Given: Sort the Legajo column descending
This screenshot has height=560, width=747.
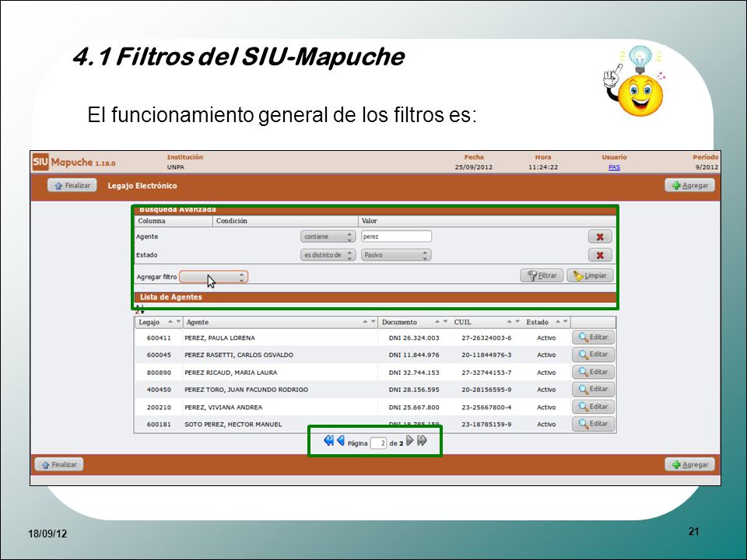Looking at the screenshot, I should point(179,322).
